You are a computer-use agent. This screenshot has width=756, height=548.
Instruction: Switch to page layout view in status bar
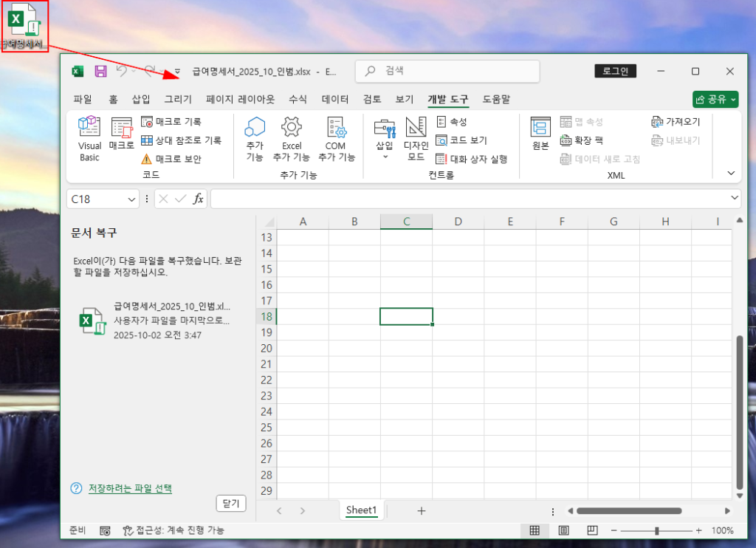pos(563,530)
